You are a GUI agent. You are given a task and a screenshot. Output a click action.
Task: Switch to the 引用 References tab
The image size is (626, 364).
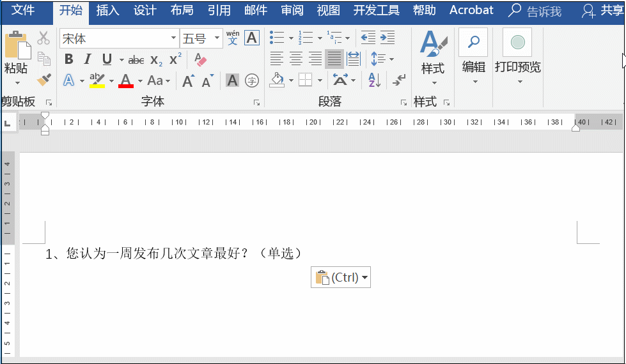[219, 10]
